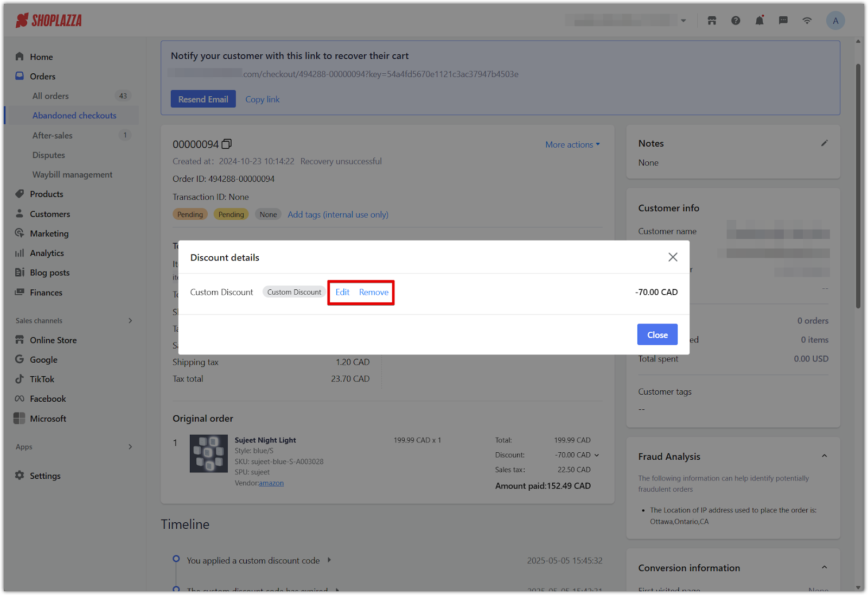Click the 'Sujeet Night Light' product name
The width and height of the screenshot is (868, 595).
tap(265, 440)
